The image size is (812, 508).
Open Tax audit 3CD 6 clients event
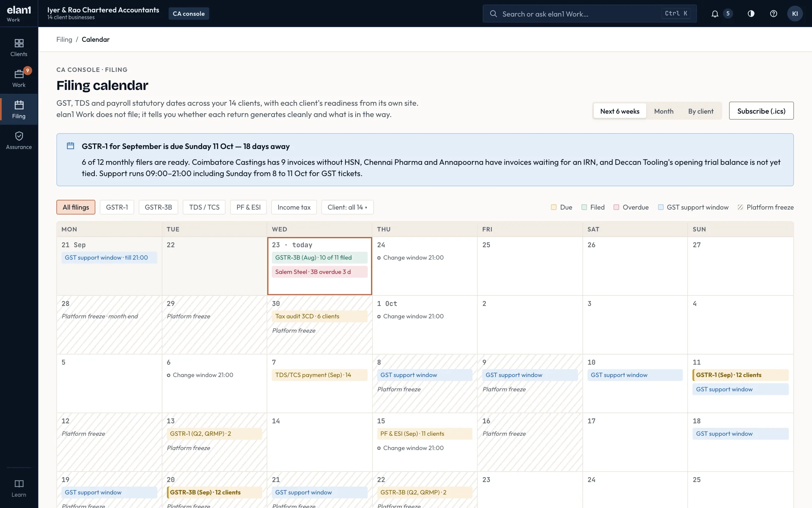pos(320,316)
